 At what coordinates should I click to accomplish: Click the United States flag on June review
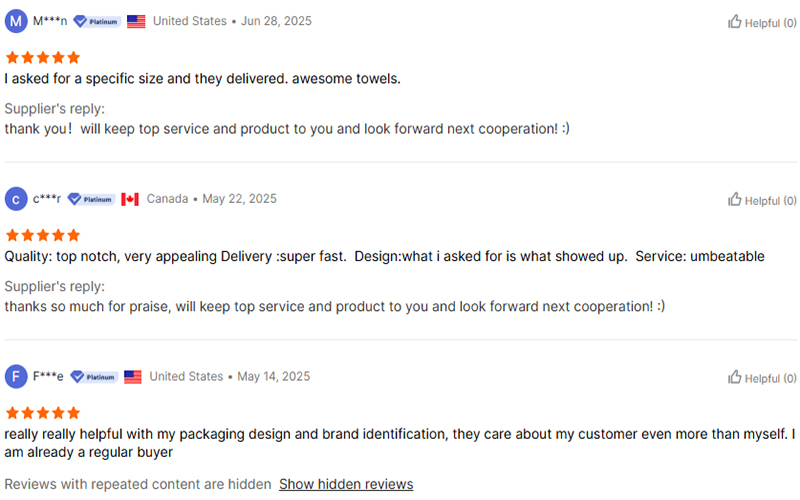click(x=136, y=21)
